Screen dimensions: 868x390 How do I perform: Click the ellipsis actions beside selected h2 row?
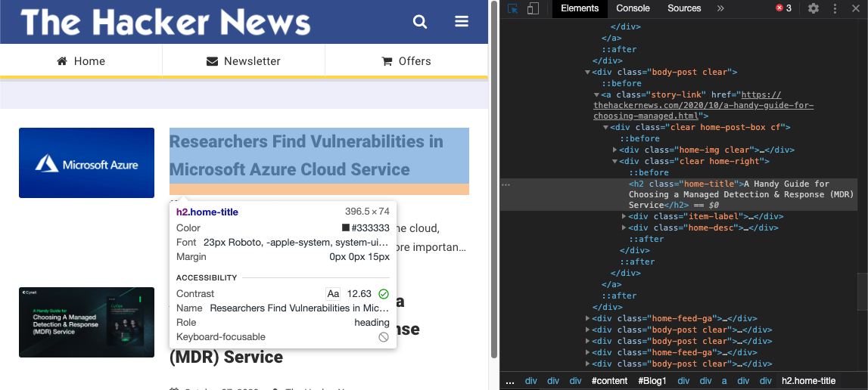tap(505, 184)
